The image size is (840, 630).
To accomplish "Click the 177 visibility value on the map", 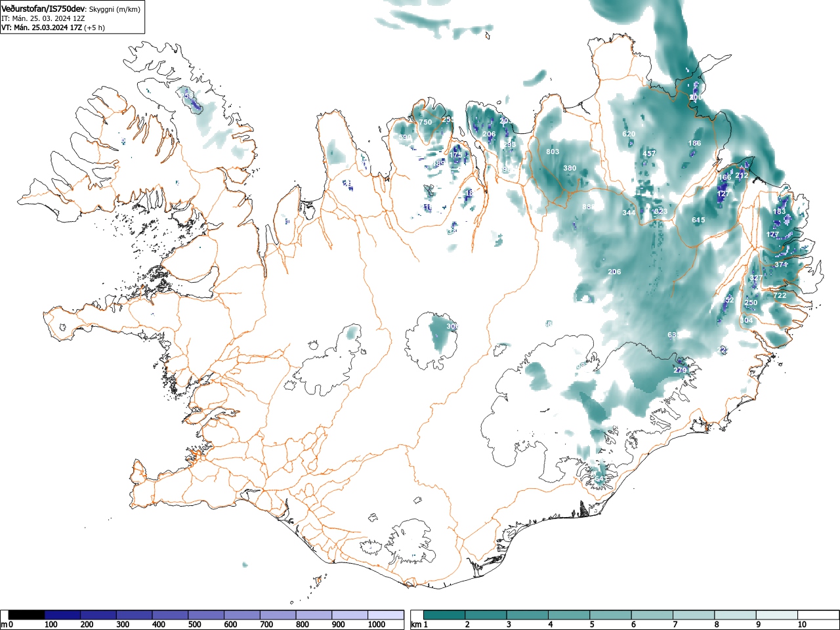I will click(x=772, y=234).
